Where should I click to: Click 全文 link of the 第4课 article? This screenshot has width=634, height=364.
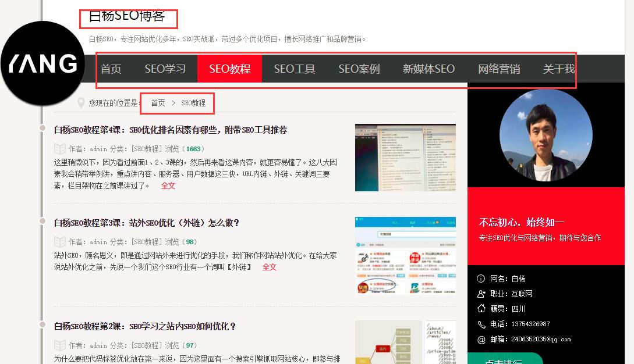pyautogui.click(x=168, y=185)
